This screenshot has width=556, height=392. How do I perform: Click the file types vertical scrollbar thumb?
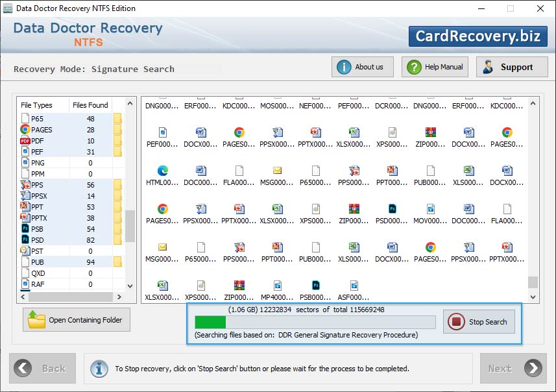(130, 226)
